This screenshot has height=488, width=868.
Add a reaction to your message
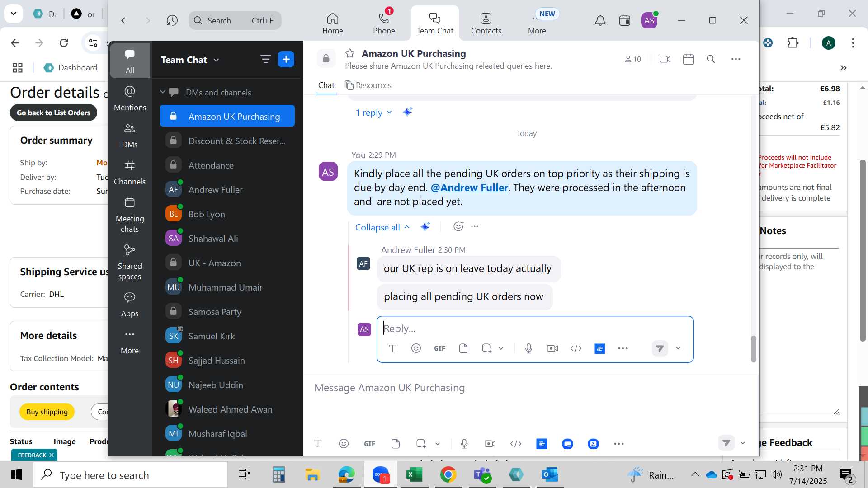[458, 226]
